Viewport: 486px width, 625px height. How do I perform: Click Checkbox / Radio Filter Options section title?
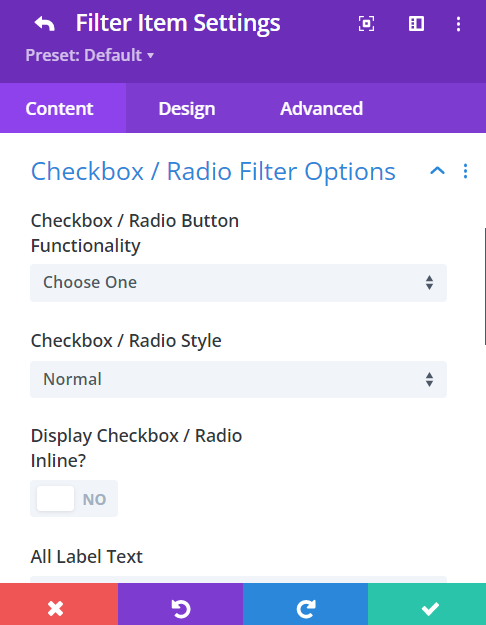(x=213, y=172)
